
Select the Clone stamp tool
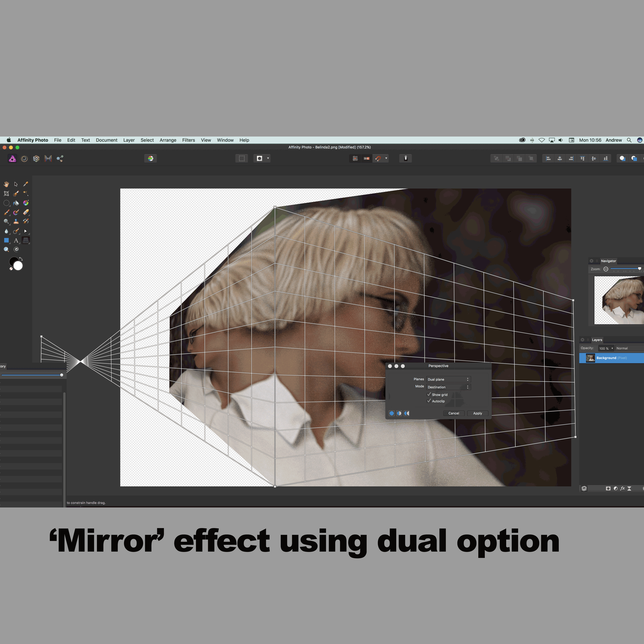pyautogui.click(x=16, y=221)
